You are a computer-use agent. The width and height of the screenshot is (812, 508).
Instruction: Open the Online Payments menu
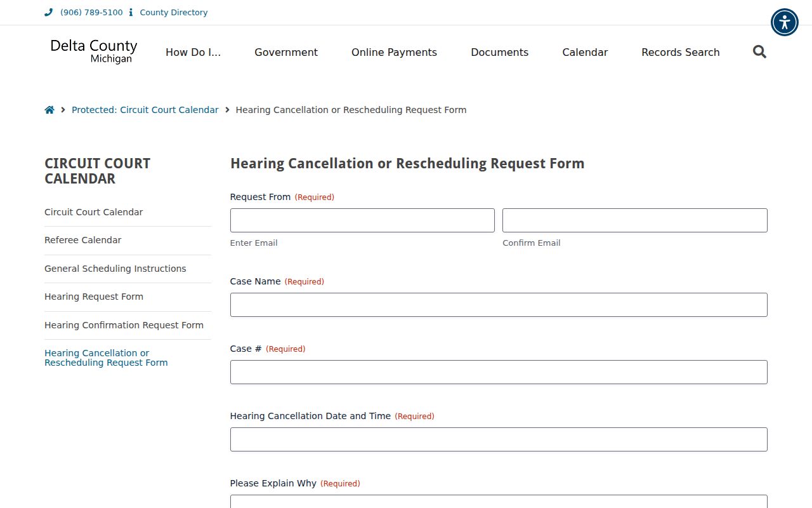tap(394, 52)
